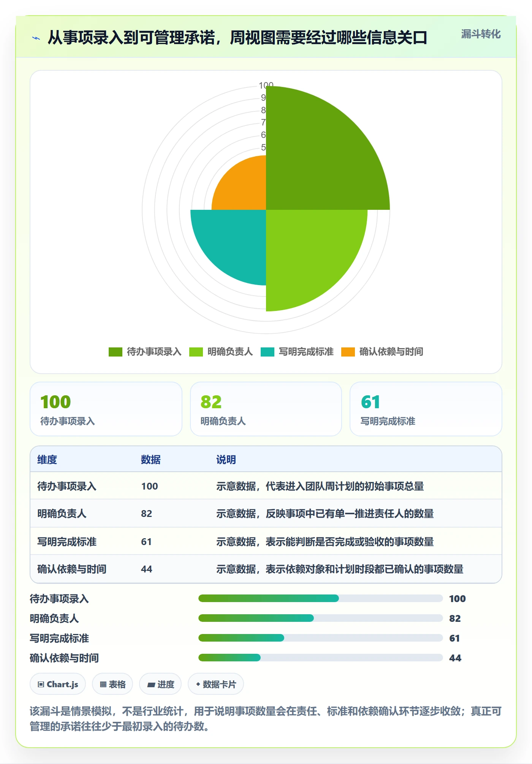The width and height of the screenshot is (532, 764).
Task: Click the progress value 100 label
Action: tap(457, 599)
